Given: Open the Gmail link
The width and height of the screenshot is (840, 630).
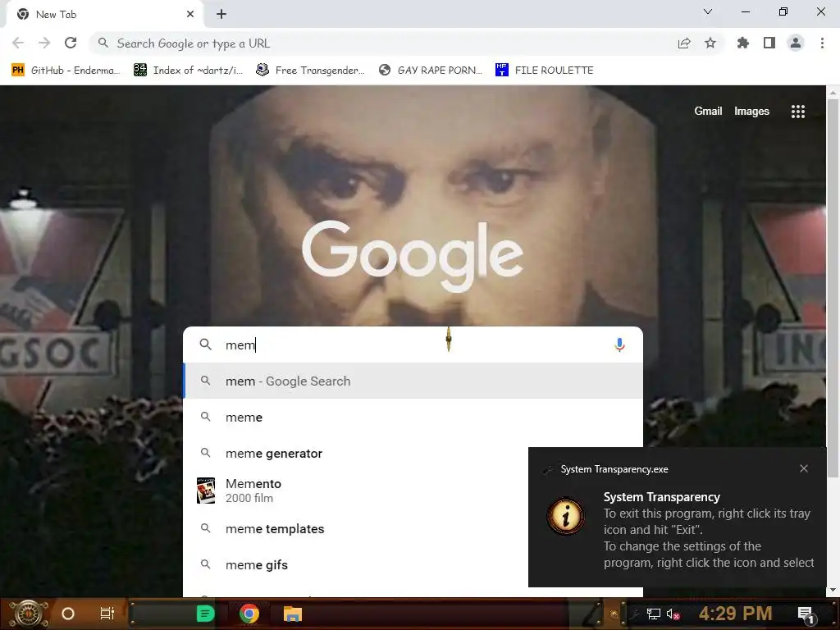Looking at the screenshot, I should 708,111.
